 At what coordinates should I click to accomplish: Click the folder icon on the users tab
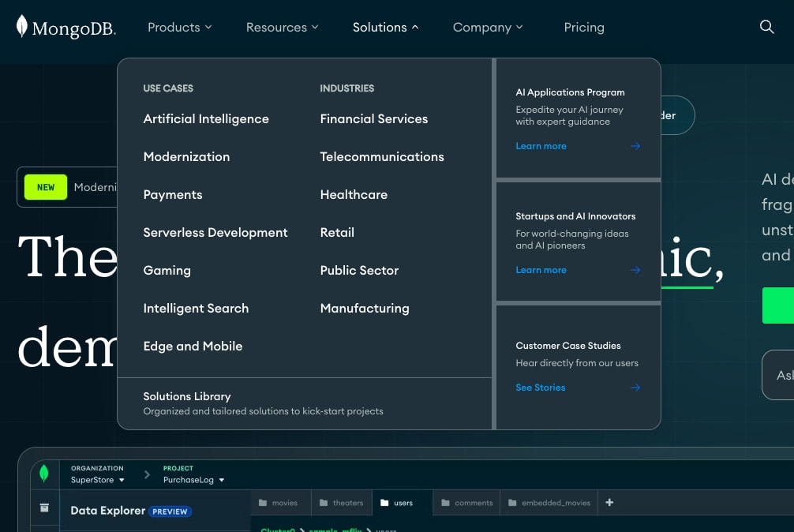(x=384, y=503)
